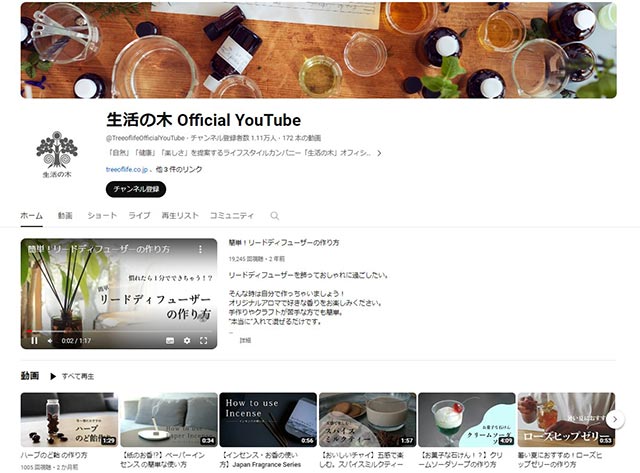Open the treeoflife.co.jp link
This screenshot has width=640, height=473.
pos(127,169)
